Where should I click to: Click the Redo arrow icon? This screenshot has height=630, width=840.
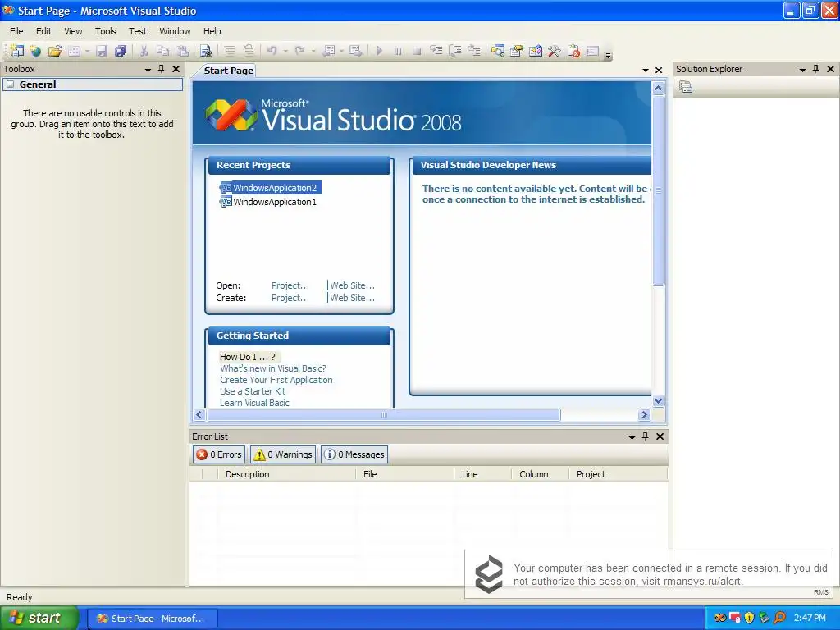point(299,51)
